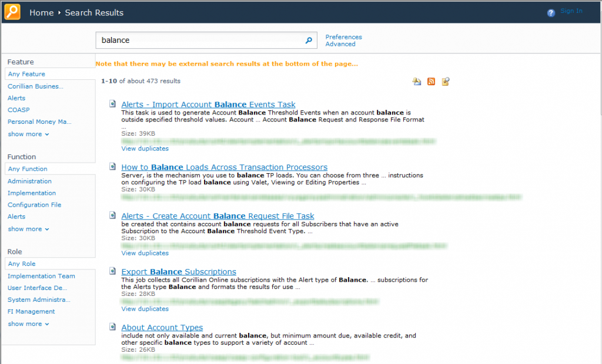The image size is (602, 364).
Task: Click the 1-10 of about 473 results text
Action: tap(141, 81)
